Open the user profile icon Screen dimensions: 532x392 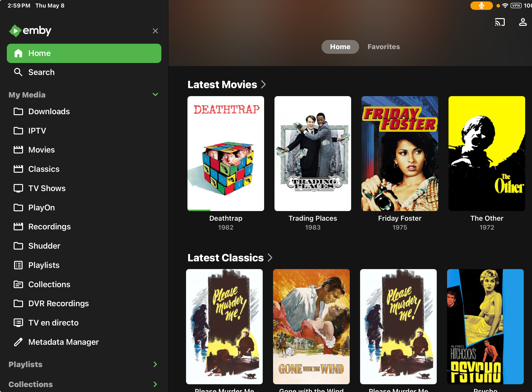(x=523, y=22)
